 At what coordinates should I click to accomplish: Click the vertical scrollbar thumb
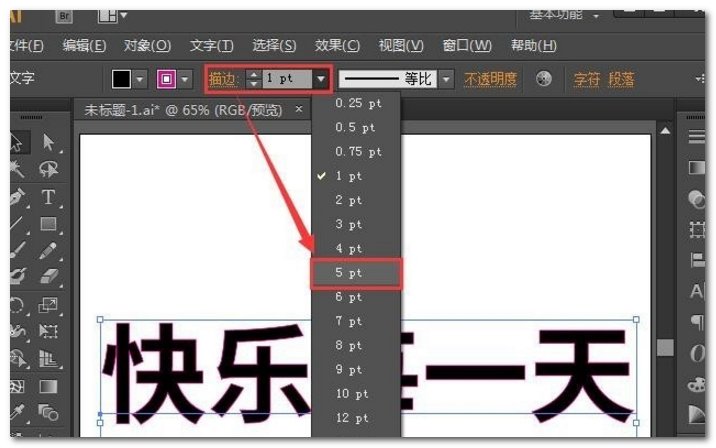pyautogui.click(x=665, y=347)
